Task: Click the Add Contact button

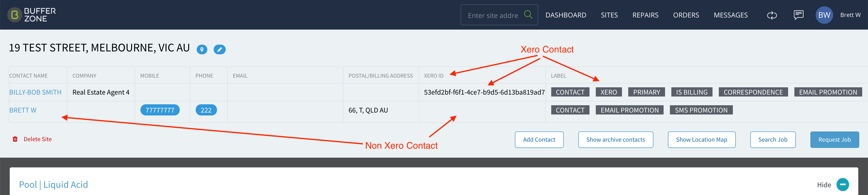Action: [x=539, y=140]
